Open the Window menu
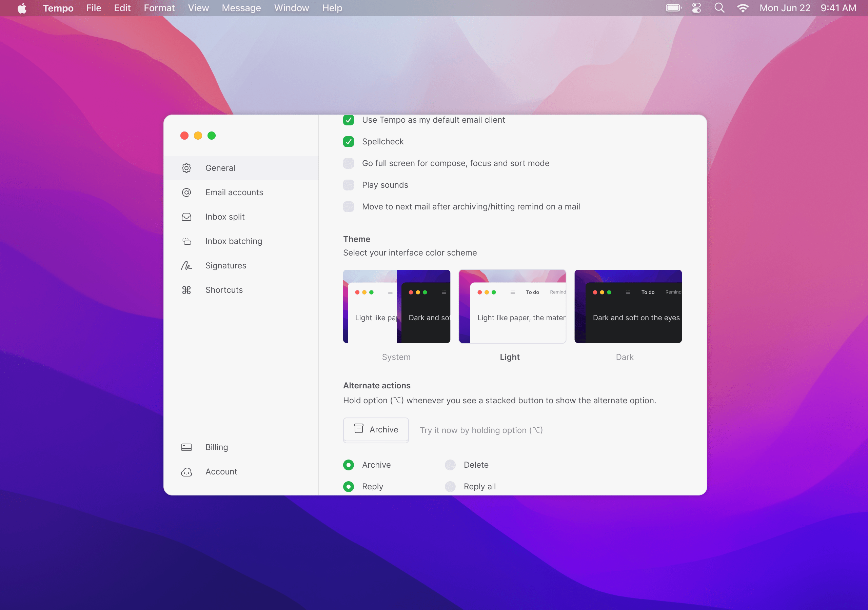This screenshot has height=610, width=868. (x=292, y=8)
